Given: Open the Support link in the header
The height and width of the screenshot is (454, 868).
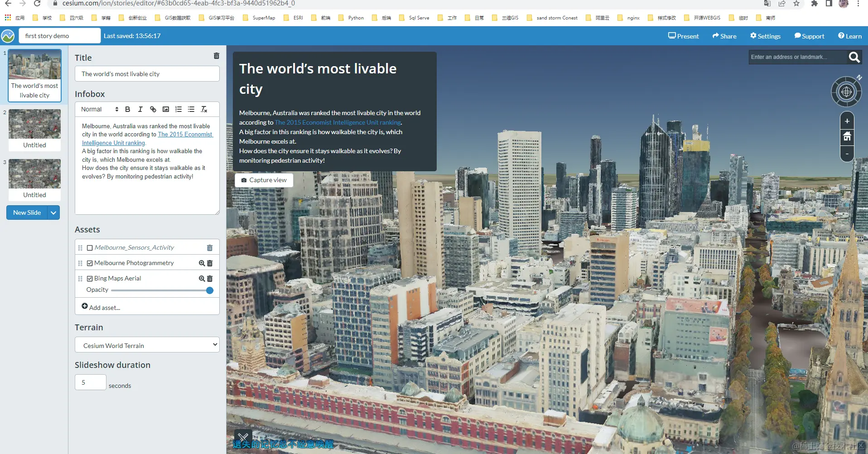Looking at the screenshot, I should [809, 36].
